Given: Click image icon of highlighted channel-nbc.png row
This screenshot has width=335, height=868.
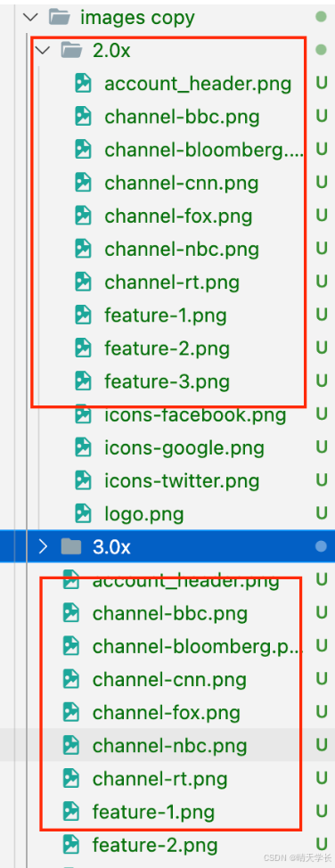Looking at the screenshot, I should click(71, 745).
